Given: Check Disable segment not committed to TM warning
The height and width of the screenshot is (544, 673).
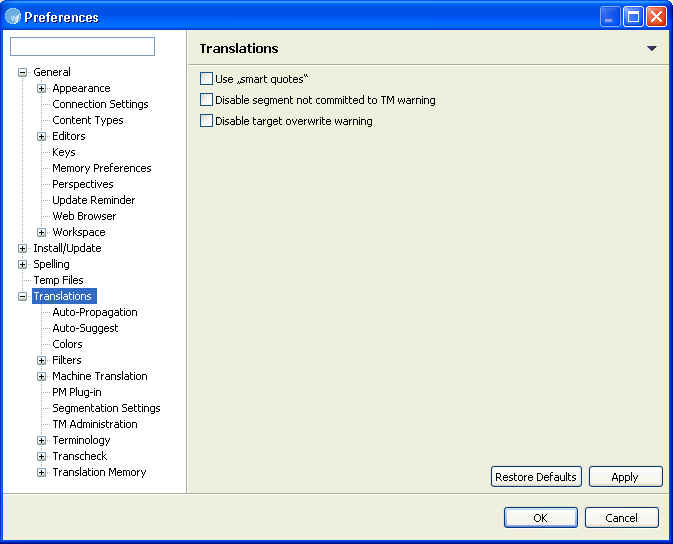Looking at the screenshot, I should click(x=206, y=100).
